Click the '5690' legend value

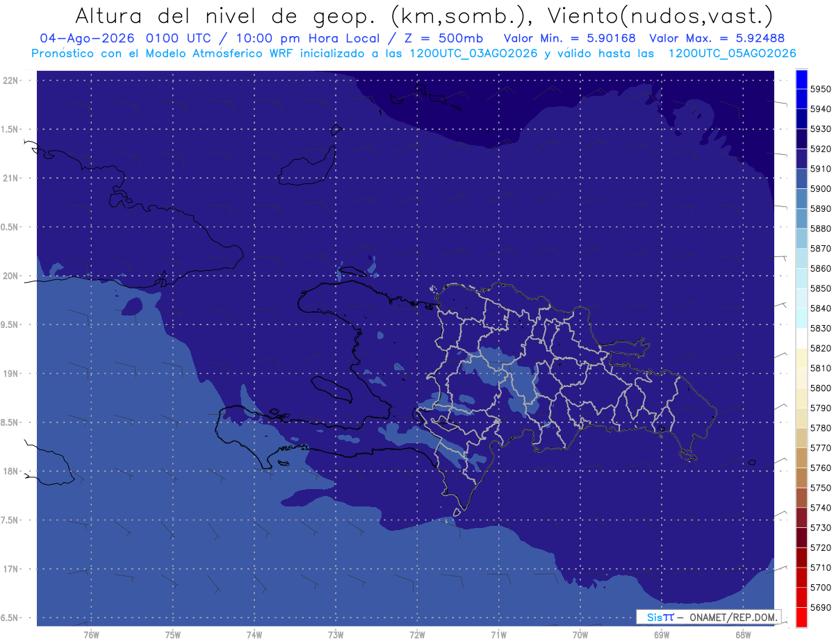[821, 608]
